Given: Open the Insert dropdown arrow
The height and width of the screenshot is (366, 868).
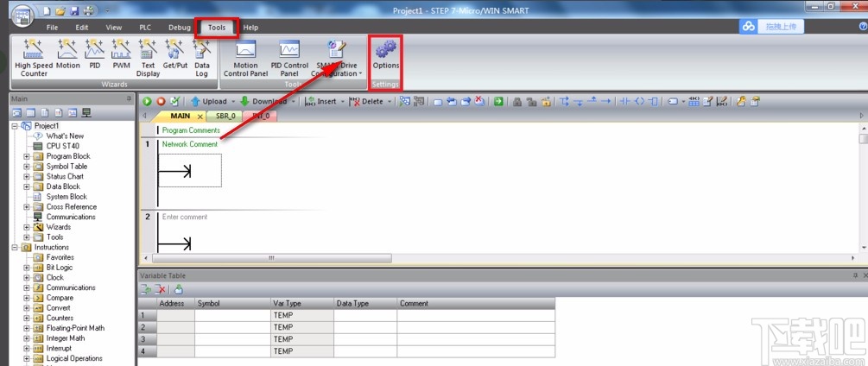Looking at the screenshot, I should pos(343,102).
